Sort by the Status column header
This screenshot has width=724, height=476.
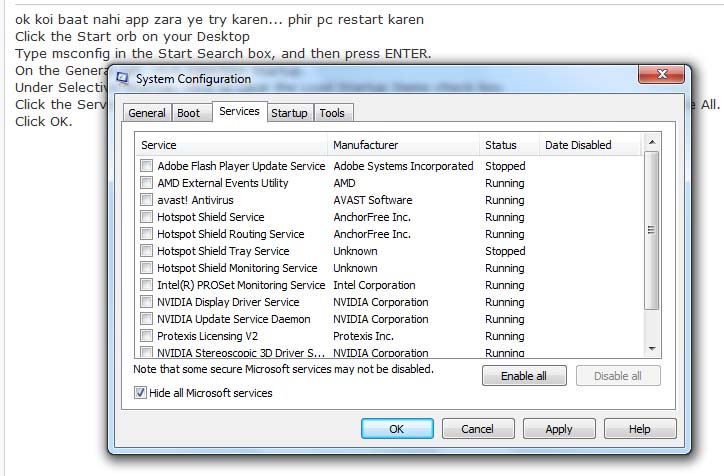[509, 145]
